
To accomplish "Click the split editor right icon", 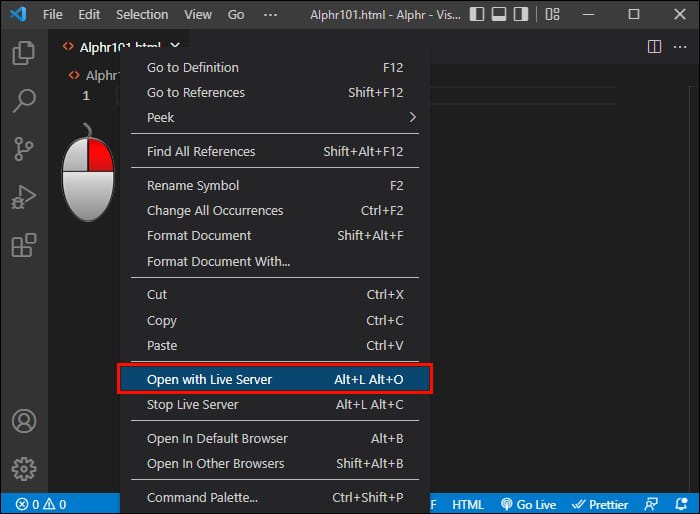I will [654, 46].
